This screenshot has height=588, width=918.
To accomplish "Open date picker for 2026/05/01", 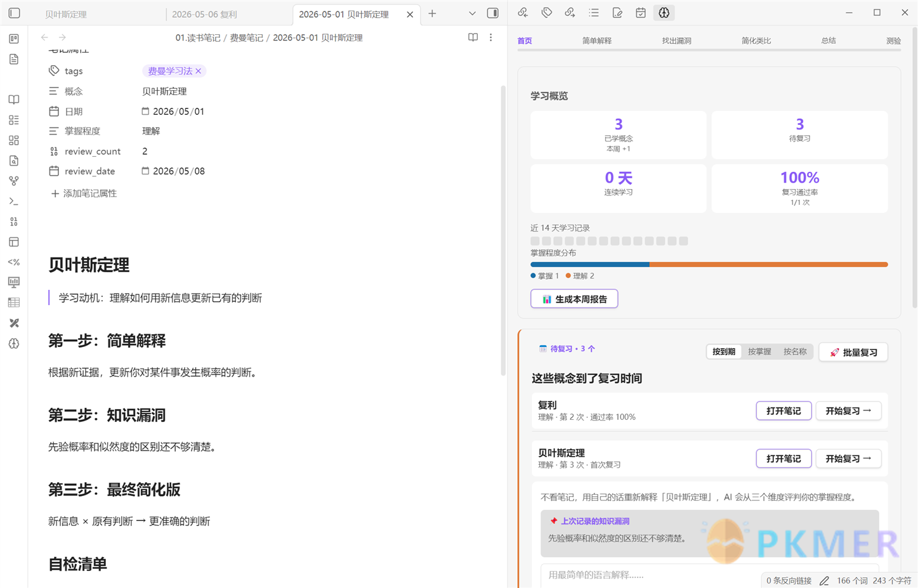I will 145,111.
